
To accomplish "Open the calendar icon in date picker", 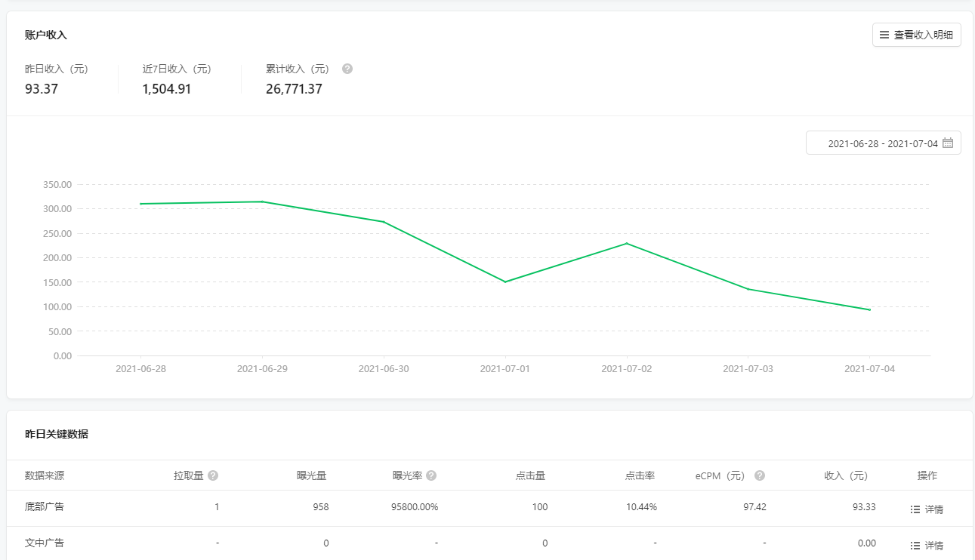I will point(948,143).
